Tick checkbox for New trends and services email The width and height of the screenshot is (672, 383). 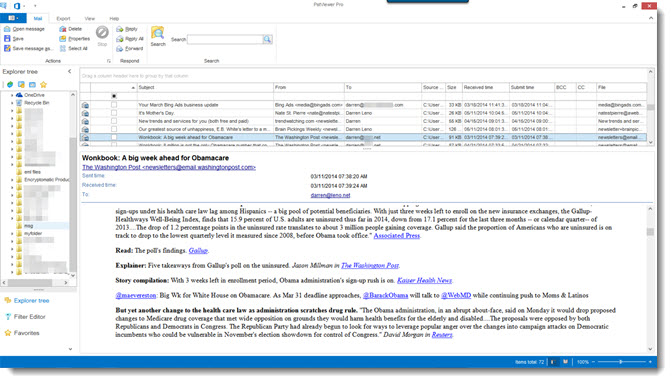pos(114,121)
